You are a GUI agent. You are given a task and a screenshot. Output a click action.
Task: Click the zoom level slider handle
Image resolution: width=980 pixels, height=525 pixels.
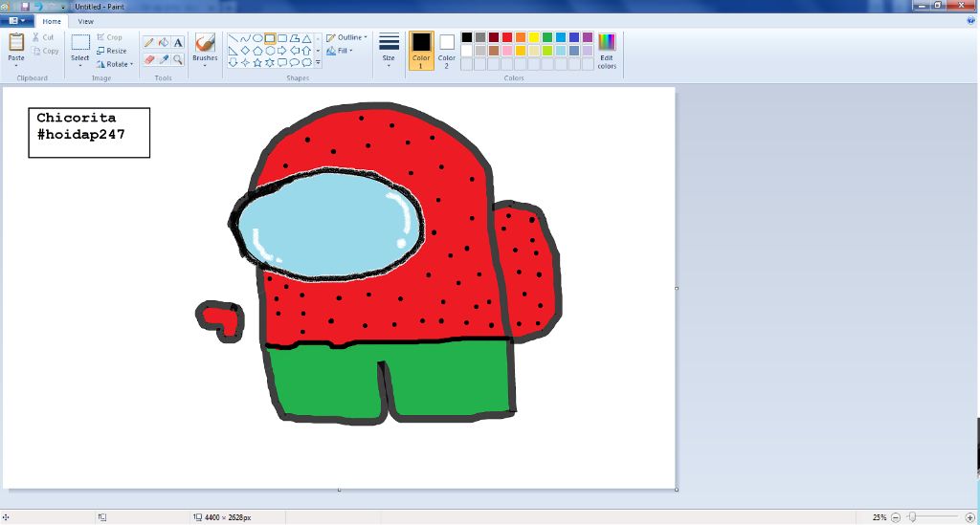[913, 517]
